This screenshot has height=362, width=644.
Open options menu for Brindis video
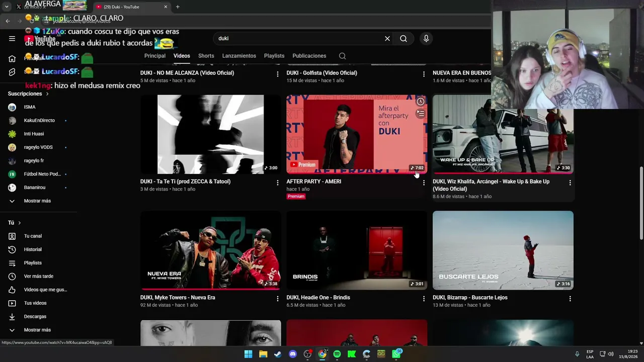click(424, 299)
